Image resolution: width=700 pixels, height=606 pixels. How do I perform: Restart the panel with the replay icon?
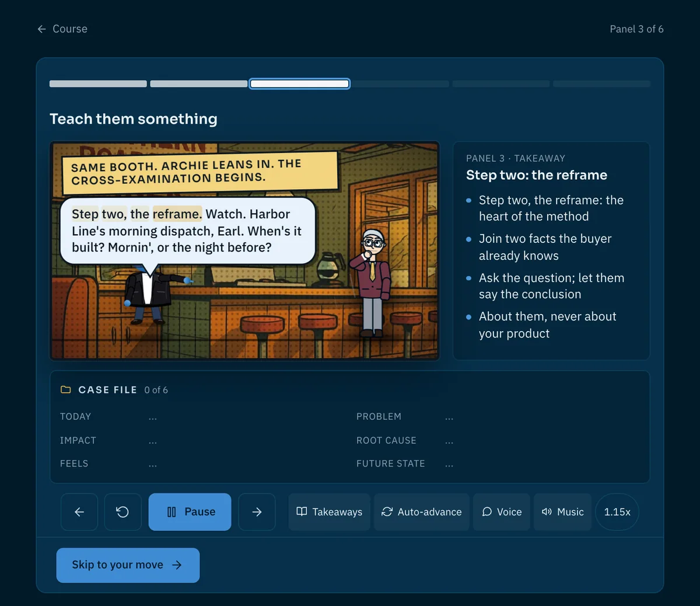(x=123, y=512)
